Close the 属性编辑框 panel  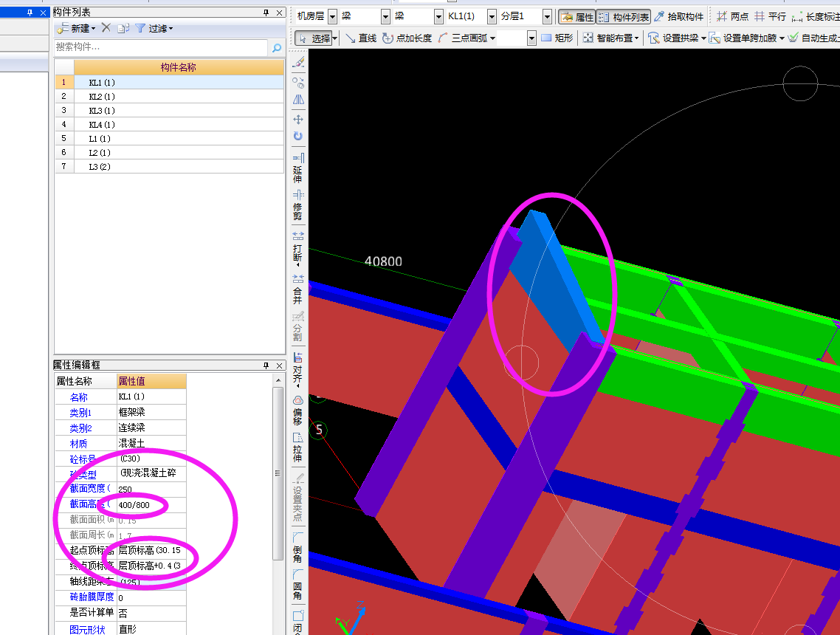point(279,365)
